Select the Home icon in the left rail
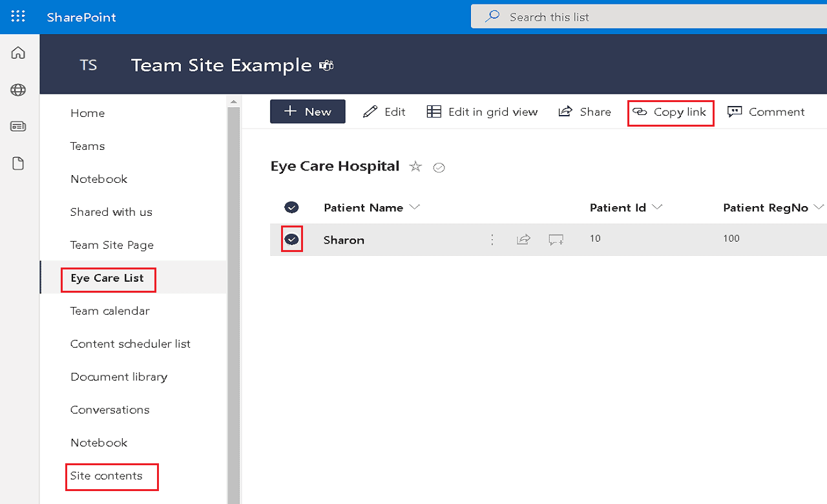The height and width of the screenshot is (504, 827). (x=19, y=53)
